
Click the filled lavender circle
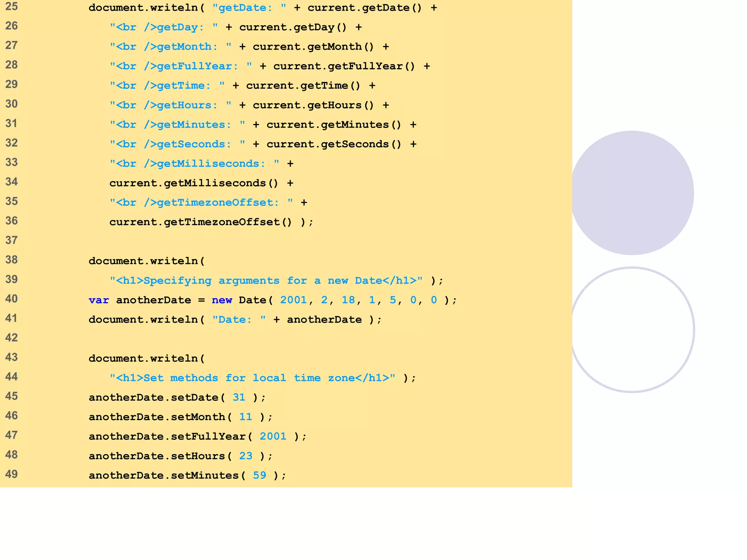click(x=632, y=192)
